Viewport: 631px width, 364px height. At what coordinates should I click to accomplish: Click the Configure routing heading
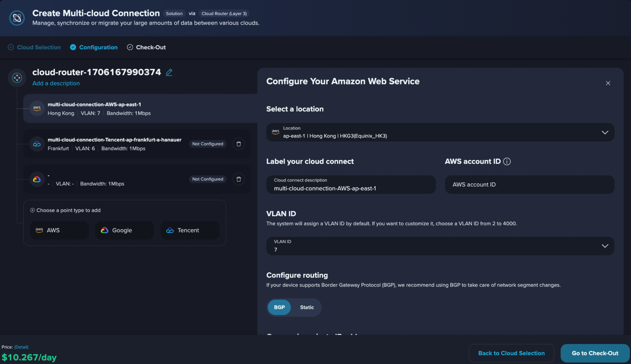point(297,275)
